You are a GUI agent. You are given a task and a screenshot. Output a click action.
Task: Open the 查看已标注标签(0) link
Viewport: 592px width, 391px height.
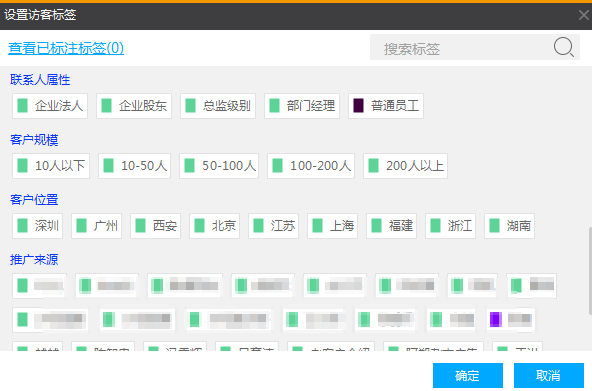pyautogui.click(x=66, y=48)
